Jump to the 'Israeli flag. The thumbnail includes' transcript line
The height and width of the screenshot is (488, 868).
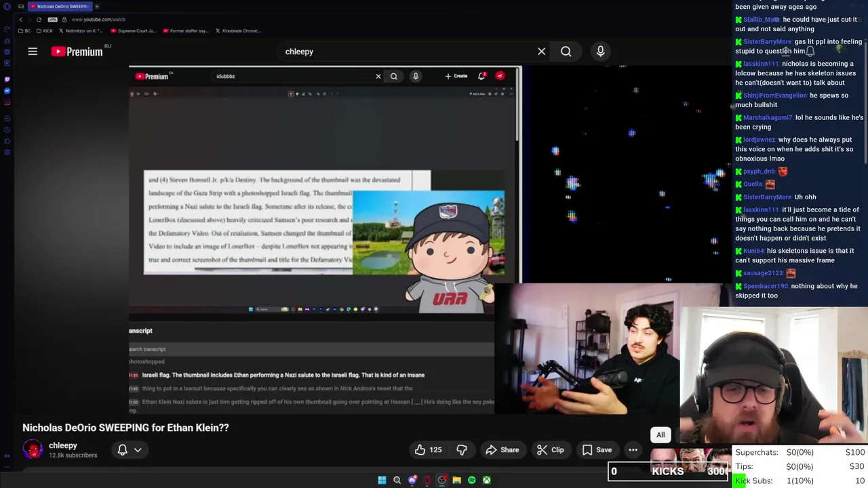[283, 375]
